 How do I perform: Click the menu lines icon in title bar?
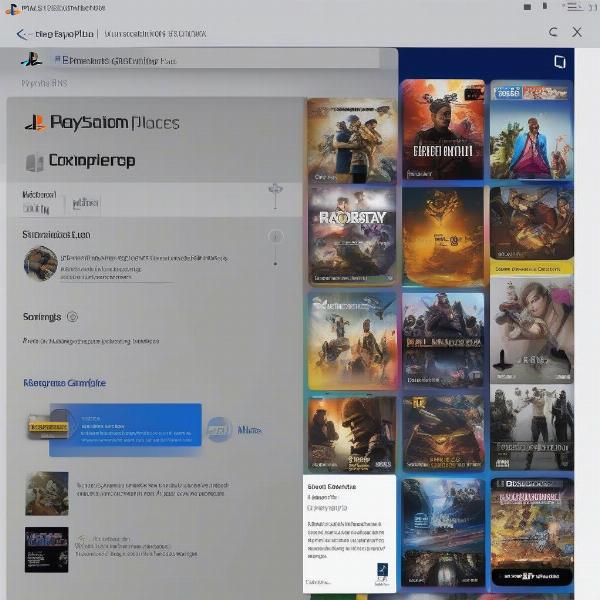tap(573, 7)
